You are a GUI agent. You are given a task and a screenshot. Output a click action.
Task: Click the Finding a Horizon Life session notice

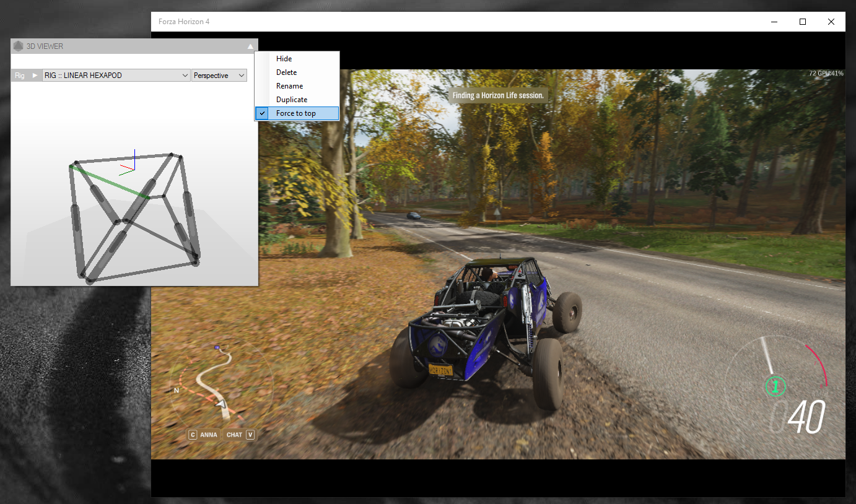[x=498, y=95]
